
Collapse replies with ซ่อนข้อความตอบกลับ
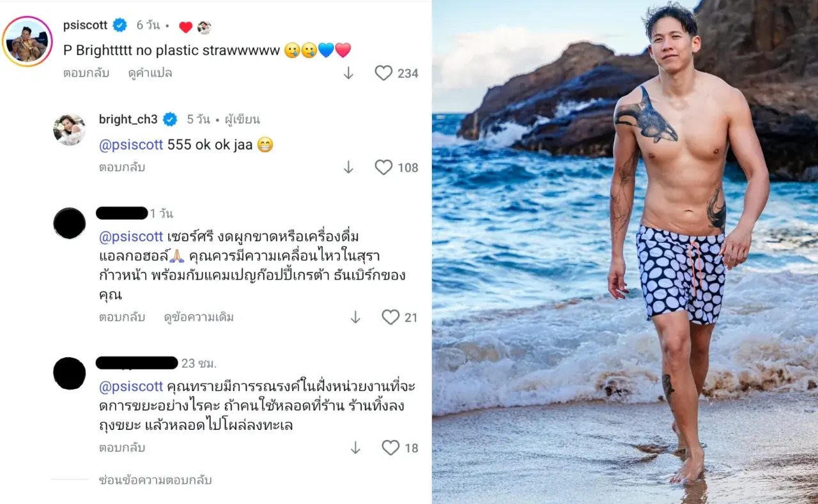click(x=155, y=480)
